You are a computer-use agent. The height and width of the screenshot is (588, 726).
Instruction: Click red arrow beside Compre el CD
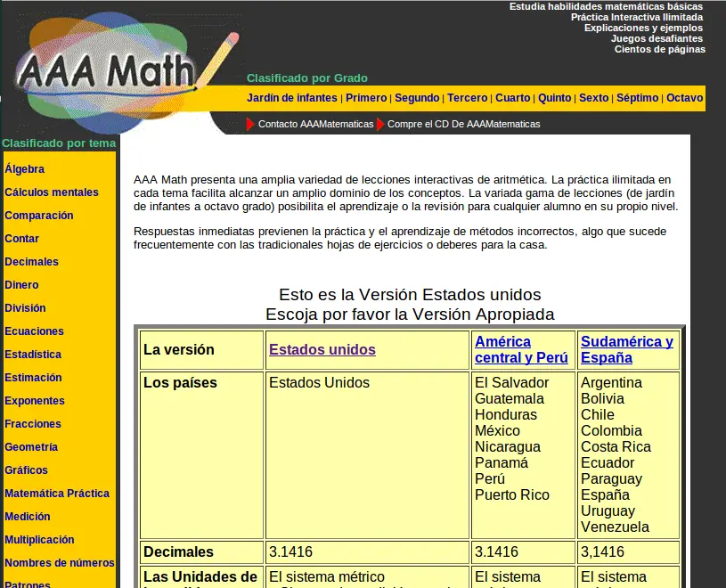(x=380, y=124)
